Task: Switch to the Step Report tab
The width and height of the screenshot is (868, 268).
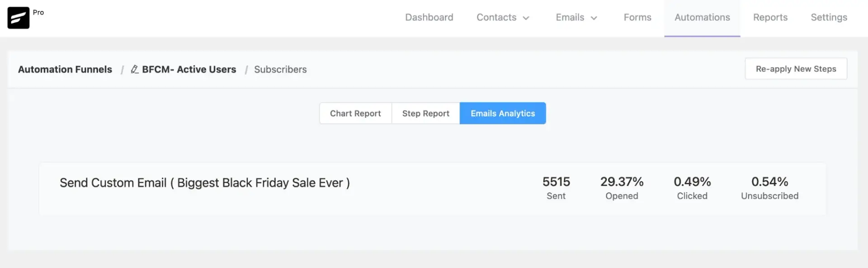Action: [426, 113]
